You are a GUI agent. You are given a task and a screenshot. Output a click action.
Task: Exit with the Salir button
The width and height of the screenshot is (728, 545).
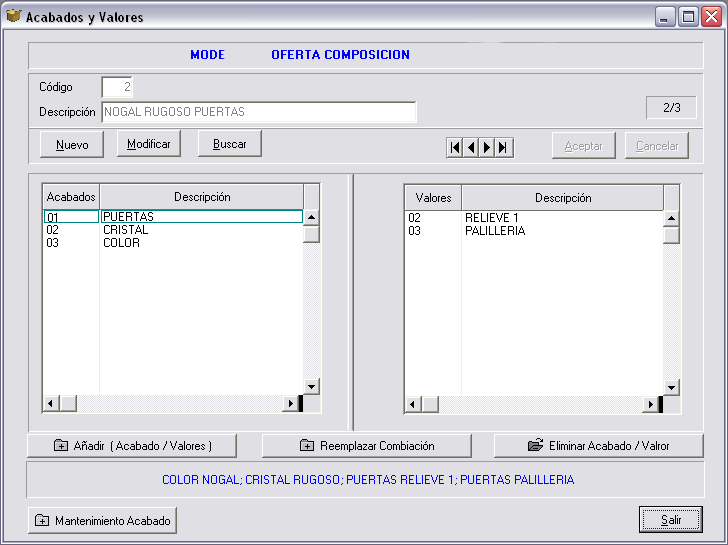(x=671, y=519)
